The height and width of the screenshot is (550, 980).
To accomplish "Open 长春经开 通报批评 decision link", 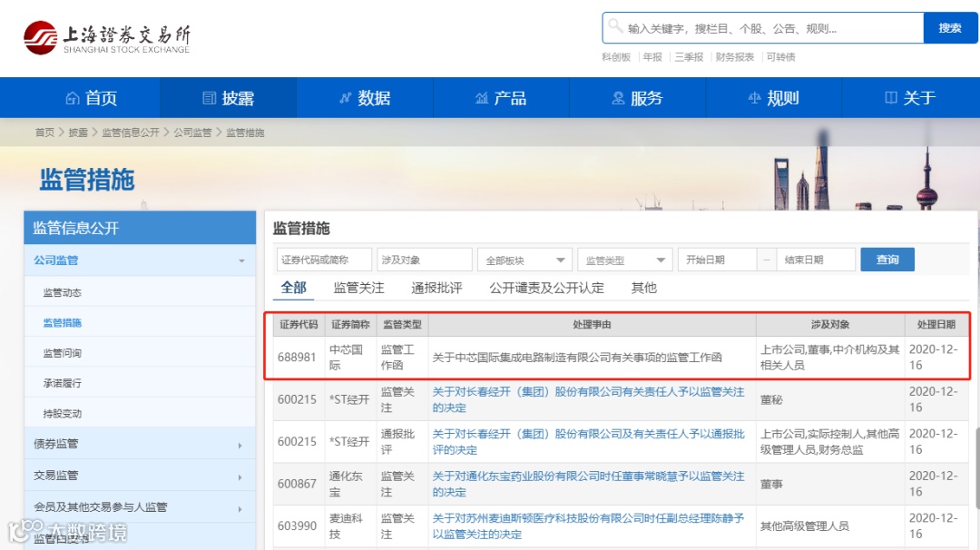I will [588, 441].
